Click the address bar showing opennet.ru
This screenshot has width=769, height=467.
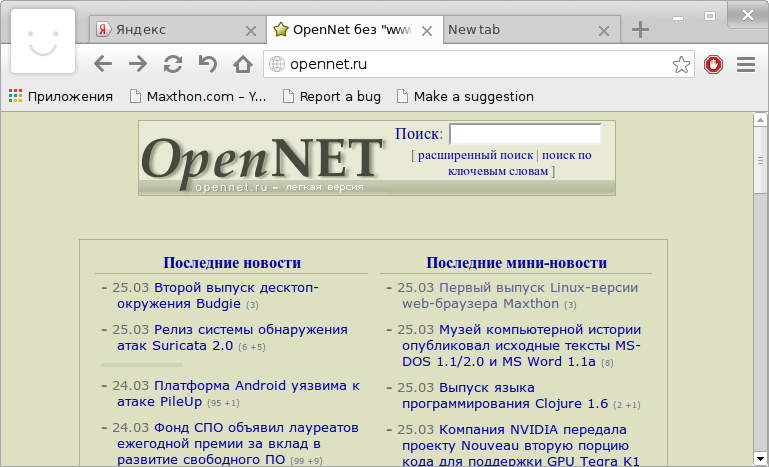479,64
